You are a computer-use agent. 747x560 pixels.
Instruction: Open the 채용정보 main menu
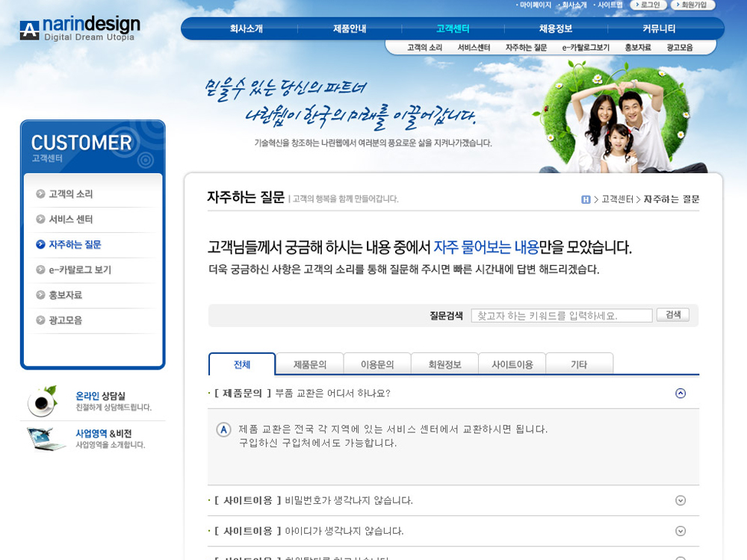[555, 29]
